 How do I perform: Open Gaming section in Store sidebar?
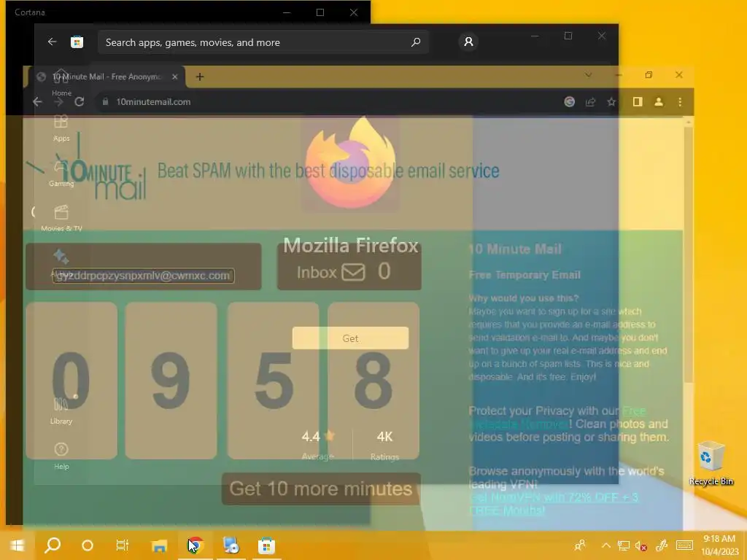tap(61, 173)
